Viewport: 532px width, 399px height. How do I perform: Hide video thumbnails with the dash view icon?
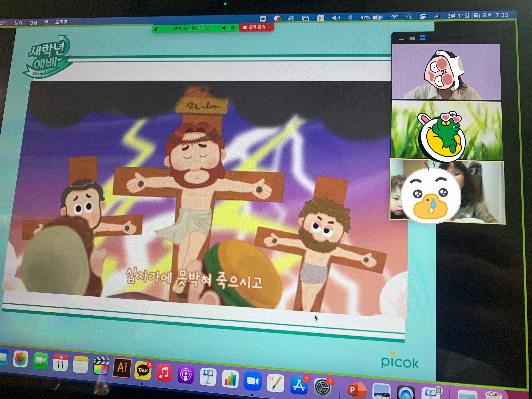[x=401, y=39]
